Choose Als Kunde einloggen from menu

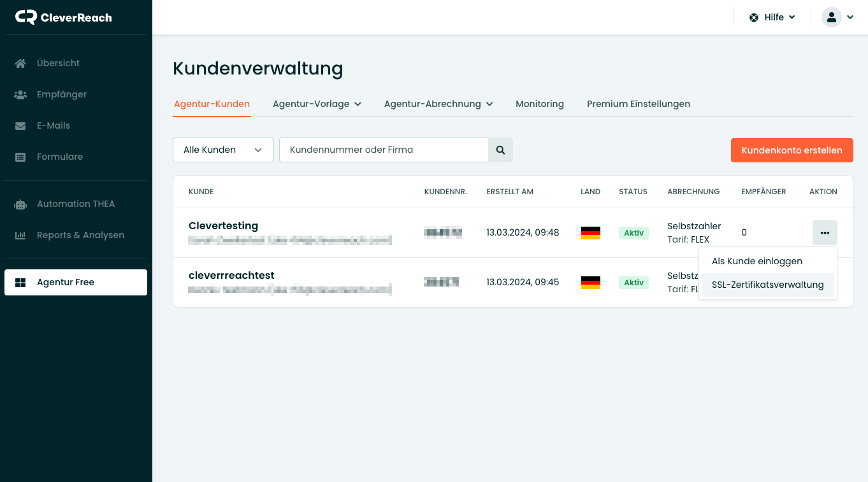pyautogui.click(x=767, y=261)
